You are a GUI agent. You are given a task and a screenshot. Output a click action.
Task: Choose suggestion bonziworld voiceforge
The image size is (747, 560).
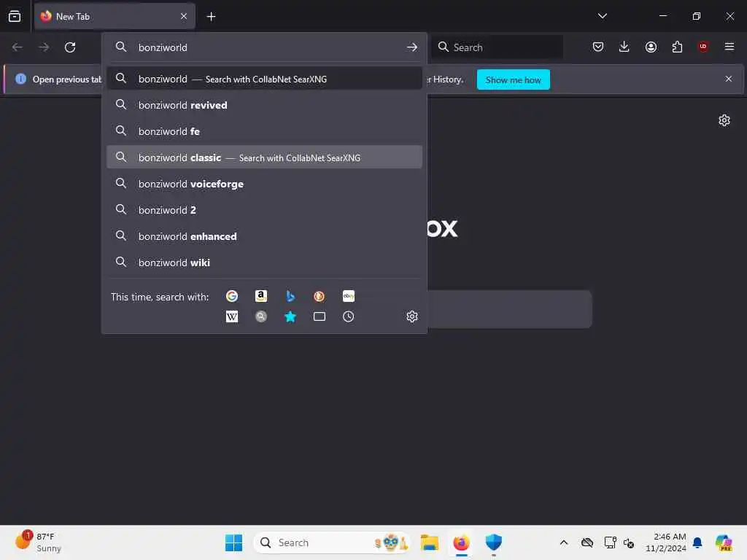[x=264, y=184]
